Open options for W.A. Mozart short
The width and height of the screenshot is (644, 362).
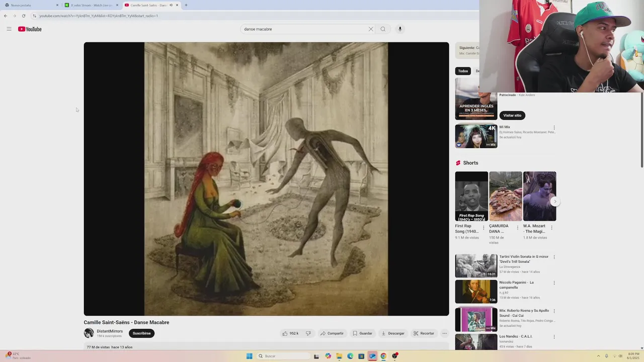coord(551,227)
